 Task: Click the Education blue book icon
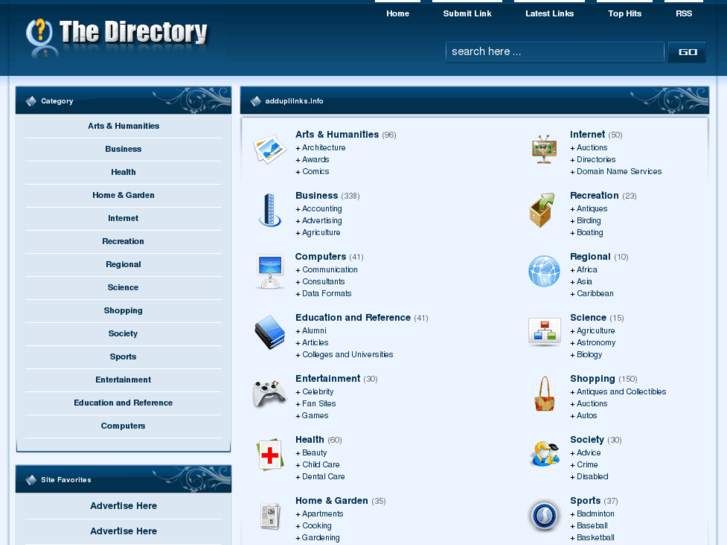click(x=270, y=332)
